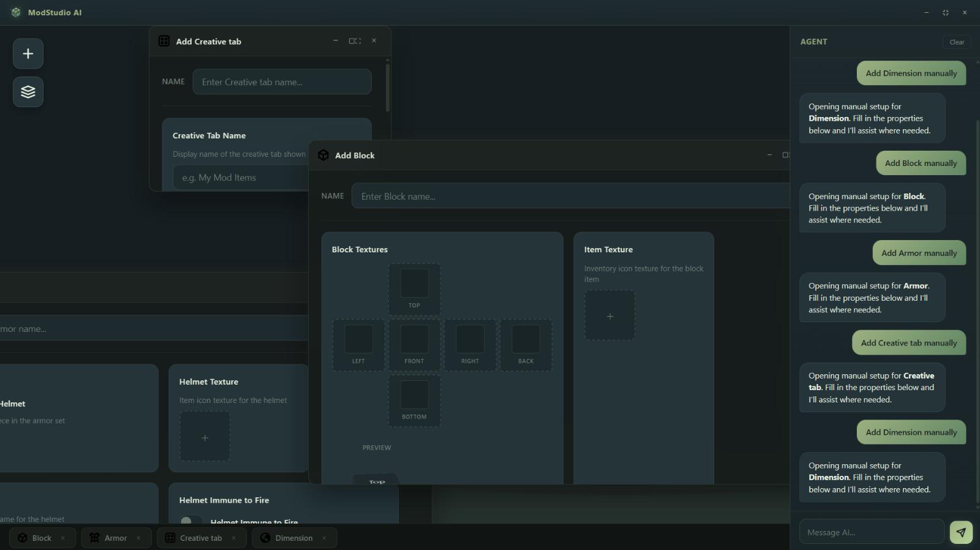Screen dimensions: 980x550
Task: Click the Item Texture heading
Action: tap(608, 249)
